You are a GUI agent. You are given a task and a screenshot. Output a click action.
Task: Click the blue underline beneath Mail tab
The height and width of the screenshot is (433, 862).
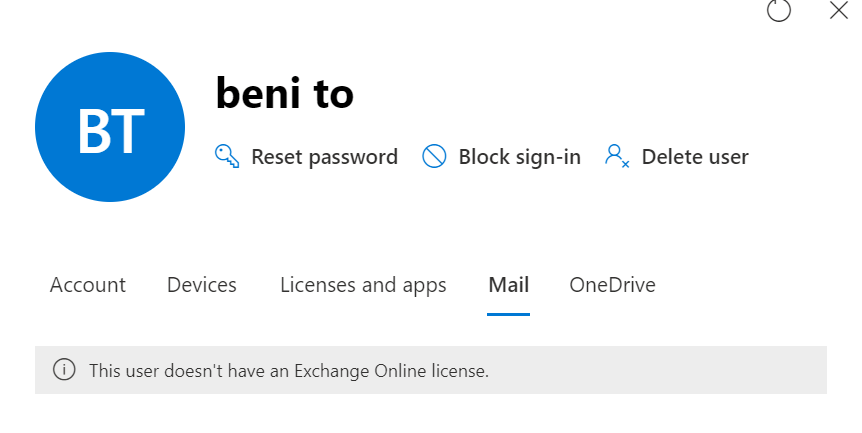tap(508, 313)
